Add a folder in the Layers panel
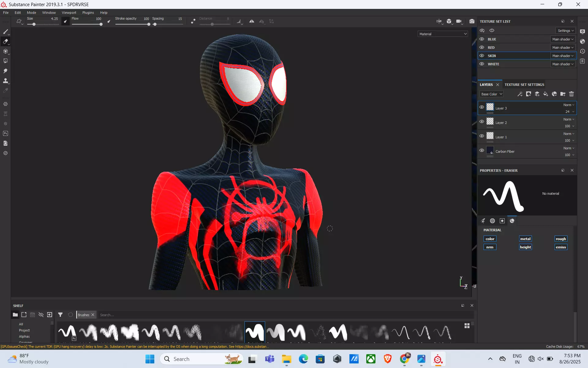This screenshot has width=588, height=368. pyautogui.click(x=563, y=94)
